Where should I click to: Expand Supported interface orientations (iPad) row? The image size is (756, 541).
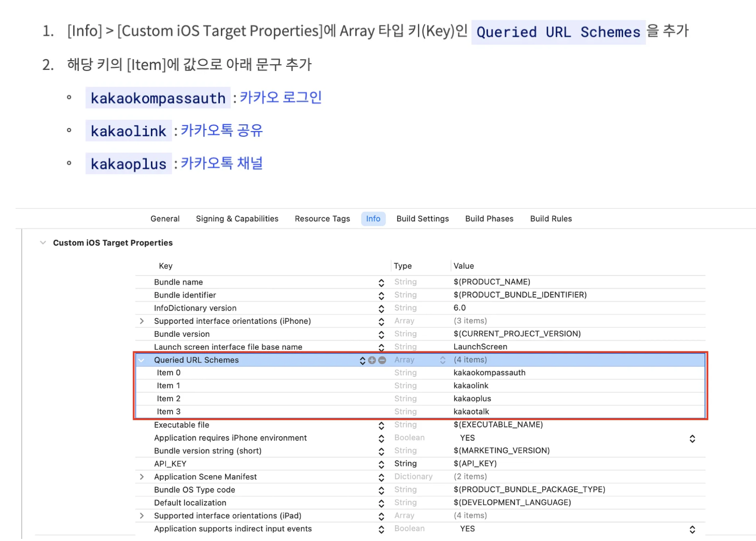142,516
